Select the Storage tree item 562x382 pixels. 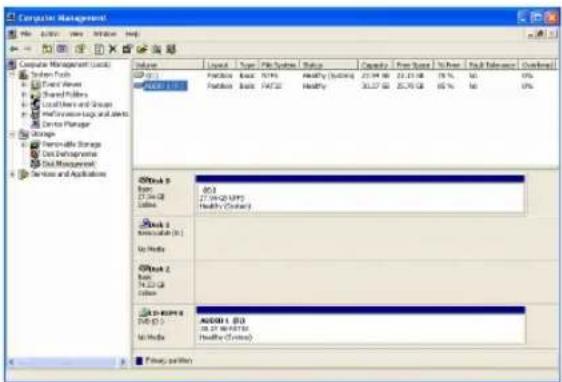(43, 134)
